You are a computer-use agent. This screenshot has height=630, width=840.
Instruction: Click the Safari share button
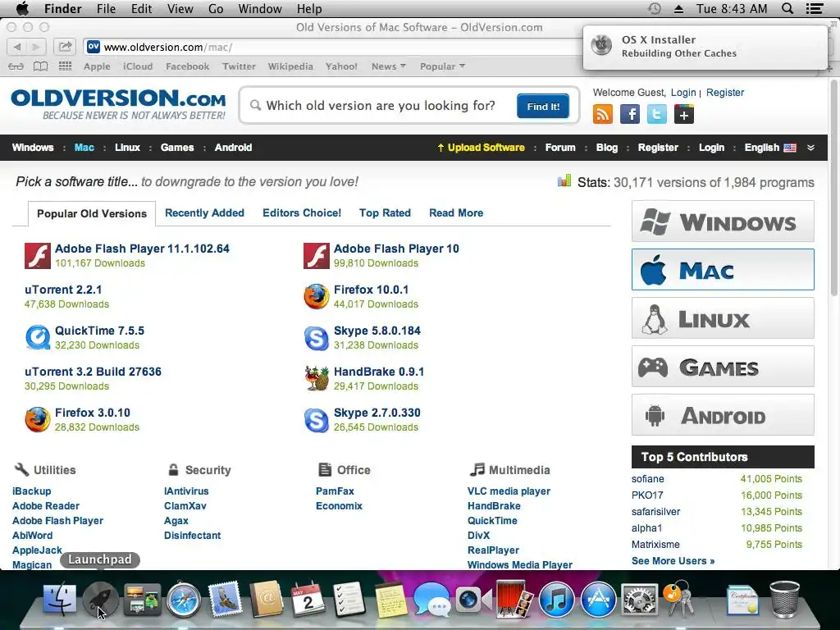pyautogui.click(x=65, y=47)
